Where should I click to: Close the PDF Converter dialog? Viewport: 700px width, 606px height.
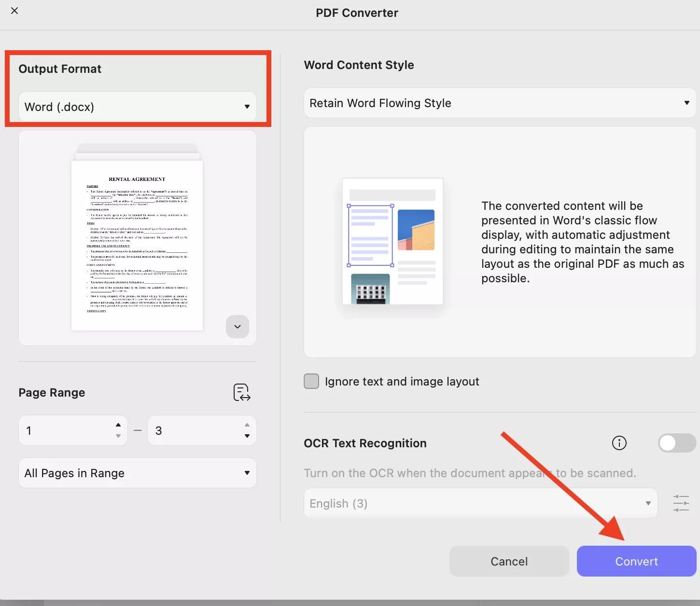pyautogui.click(x=14, y=11)
